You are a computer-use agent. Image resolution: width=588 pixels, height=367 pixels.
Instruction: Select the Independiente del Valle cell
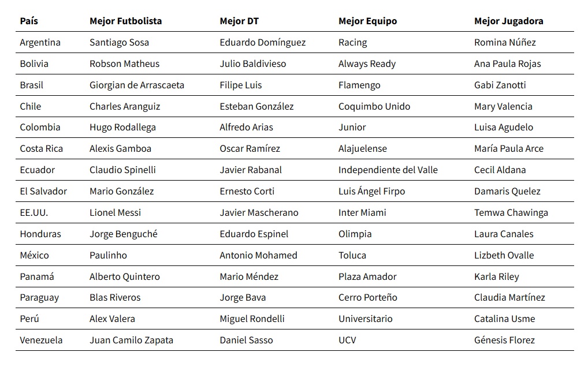coord(388,170)
